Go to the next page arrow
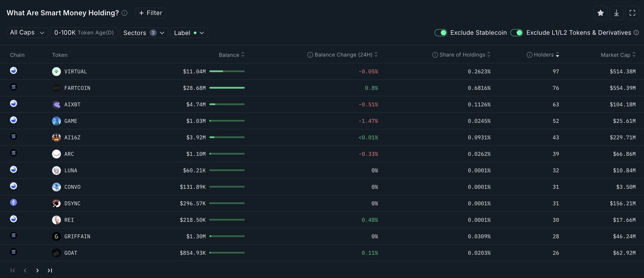 pos(37,270)
